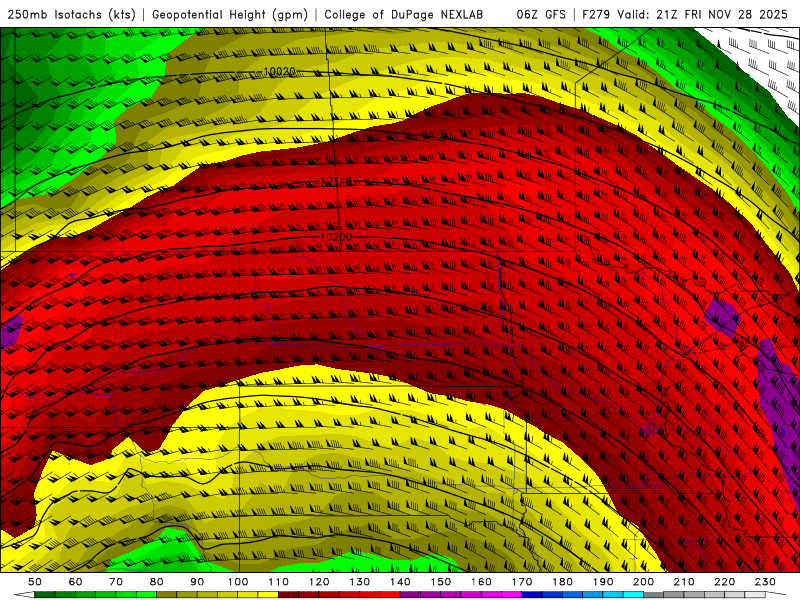Click the 90 value on color scale
The width and height of the screenshot is (800, 600).
pos(197,582)
